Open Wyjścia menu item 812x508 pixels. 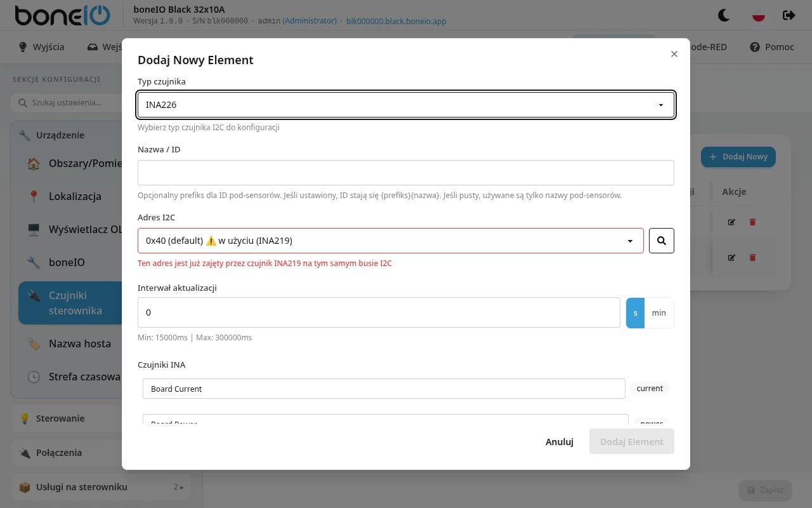click(x=41, y=47)
